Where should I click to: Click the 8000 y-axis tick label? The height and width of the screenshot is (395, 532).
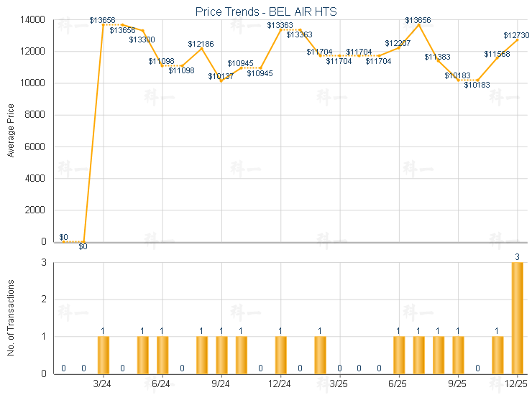tap(36, 115)
